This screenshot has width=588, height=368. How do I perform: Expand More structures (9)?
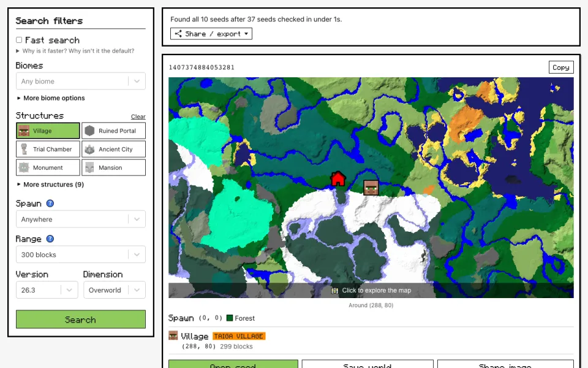pyautogui.click(x=50, y=185)
